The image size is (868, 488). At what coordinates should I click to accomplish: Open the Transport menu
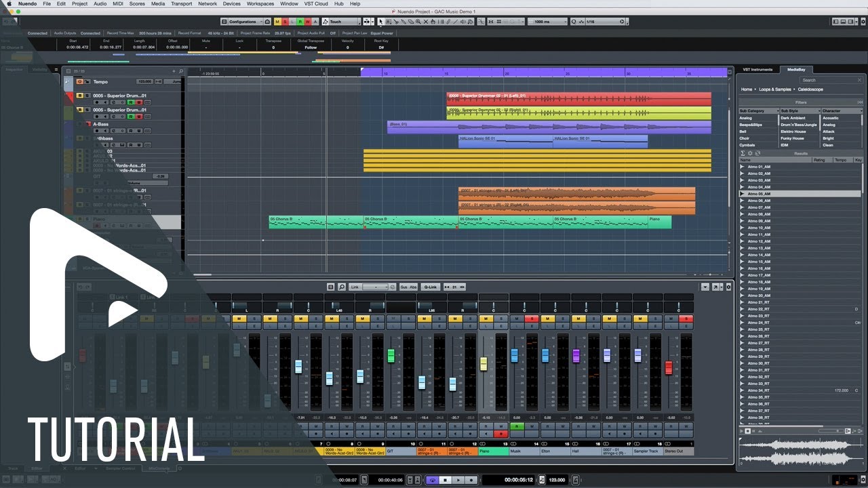coord(181,3)
